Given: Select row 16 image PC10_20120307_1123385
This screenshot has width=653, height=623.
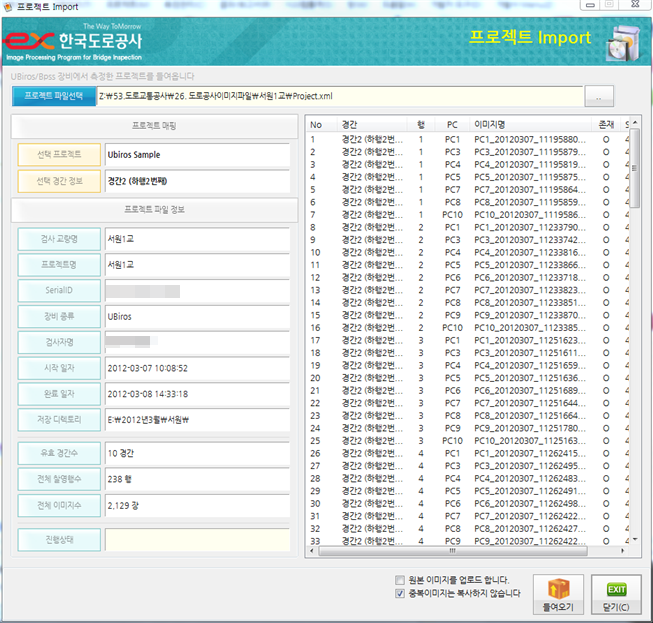Looking at the screenshot, I should [466, 328].
